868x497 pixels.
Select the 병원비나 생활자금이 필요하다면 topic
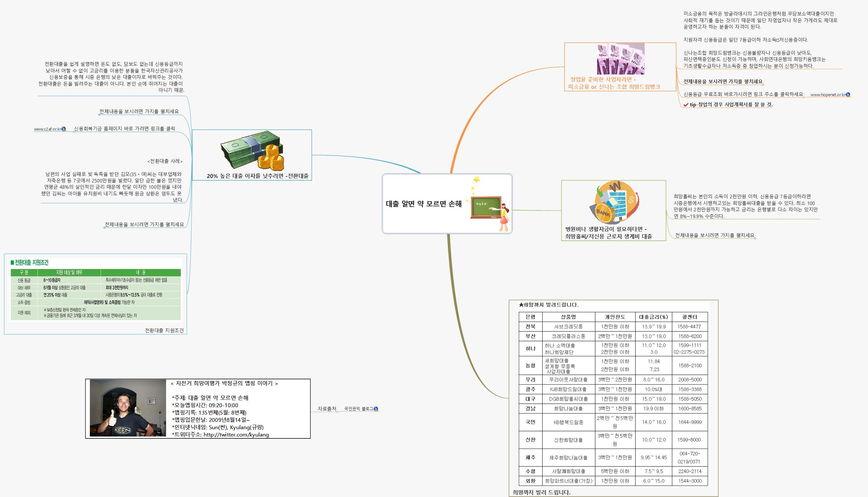coord(608,232)
